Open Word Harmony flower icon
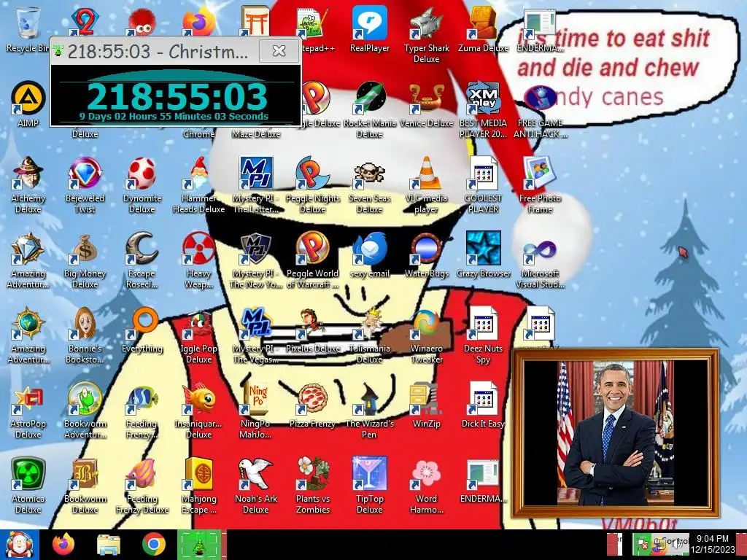Screen dimensions: 747x560 pos(426,486)
